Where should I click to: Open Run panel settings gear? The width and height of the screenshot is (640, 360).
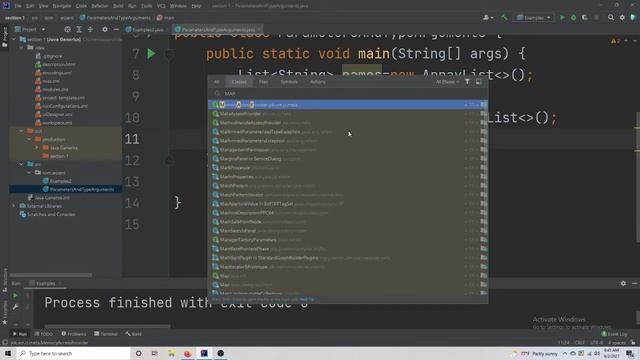pyautogui.click(x=623, y=283)
